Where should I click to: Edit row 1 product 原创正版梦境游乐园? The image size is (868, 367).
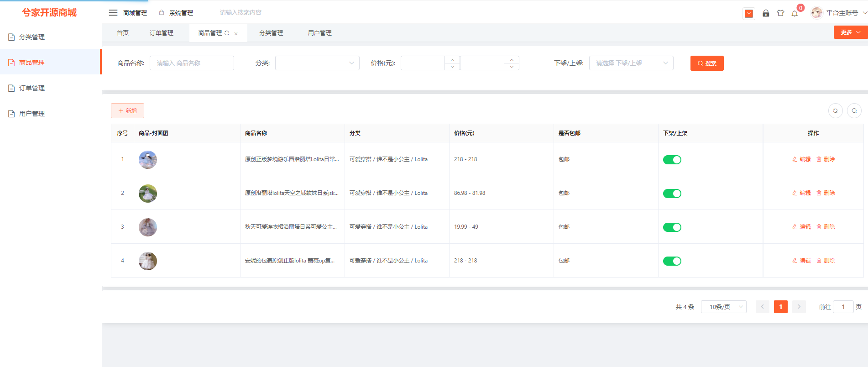(801, 159)
